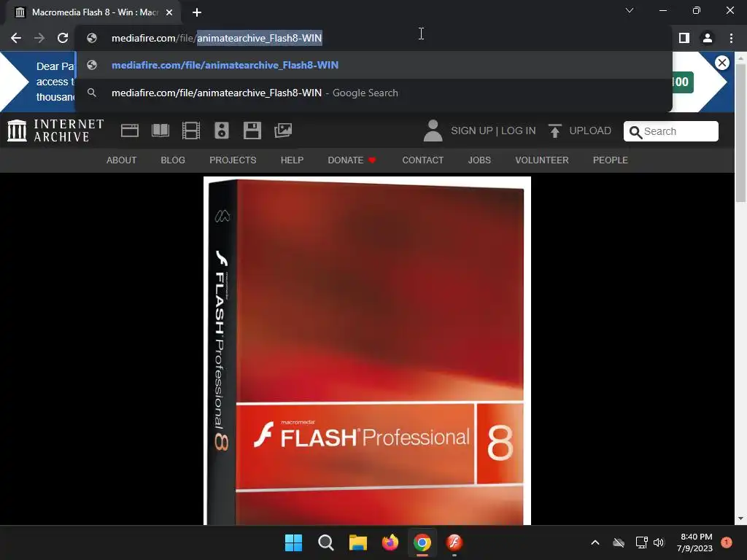Click LOG IN link
The height and width of the screenshot is (560, 747).
coord(519,131)
